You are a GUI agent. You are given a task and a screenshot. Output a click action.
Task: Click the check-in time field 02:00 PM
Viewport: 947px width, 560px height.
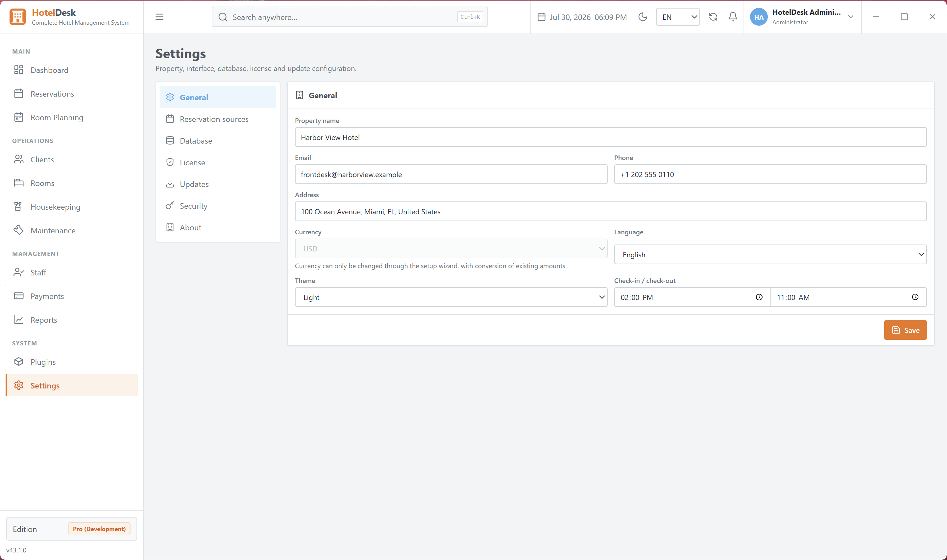[692, 297]
